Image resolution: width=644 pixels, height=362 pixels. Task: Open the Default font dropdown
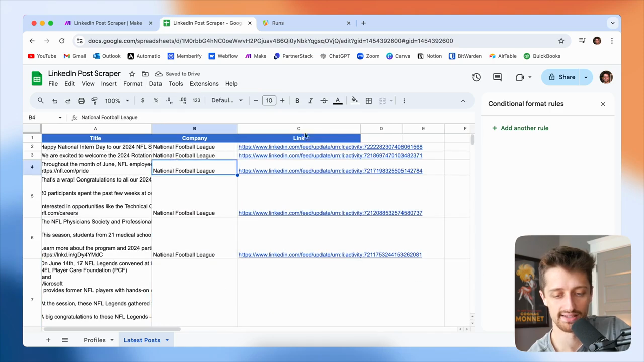(227, 101)
